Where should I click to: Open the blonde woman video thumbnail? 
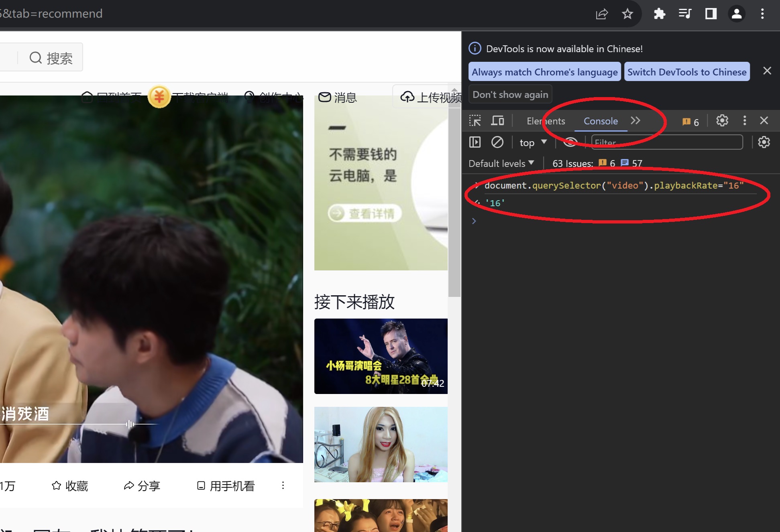tap(381, 445)
